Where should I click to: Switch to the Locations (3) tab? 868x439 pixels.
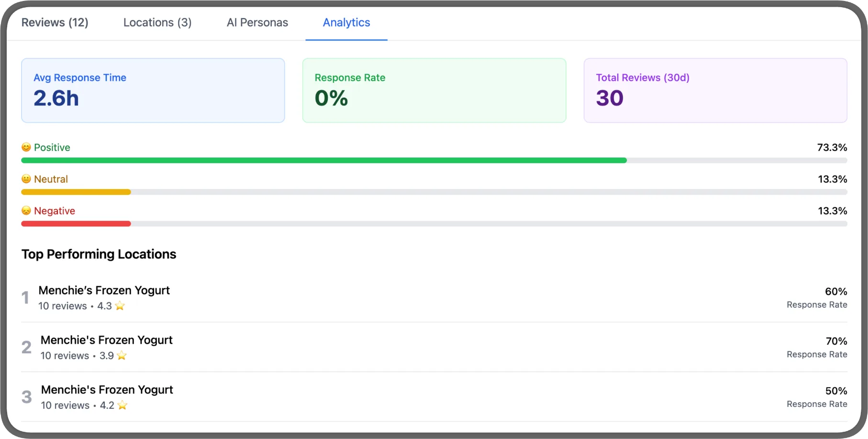coord(157,23)
